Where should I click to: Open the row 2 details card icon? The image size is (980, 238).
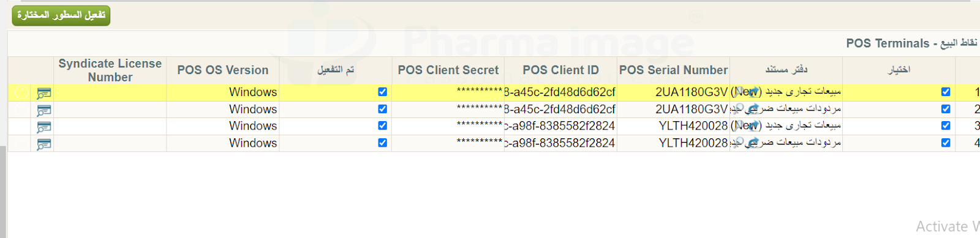43,110
